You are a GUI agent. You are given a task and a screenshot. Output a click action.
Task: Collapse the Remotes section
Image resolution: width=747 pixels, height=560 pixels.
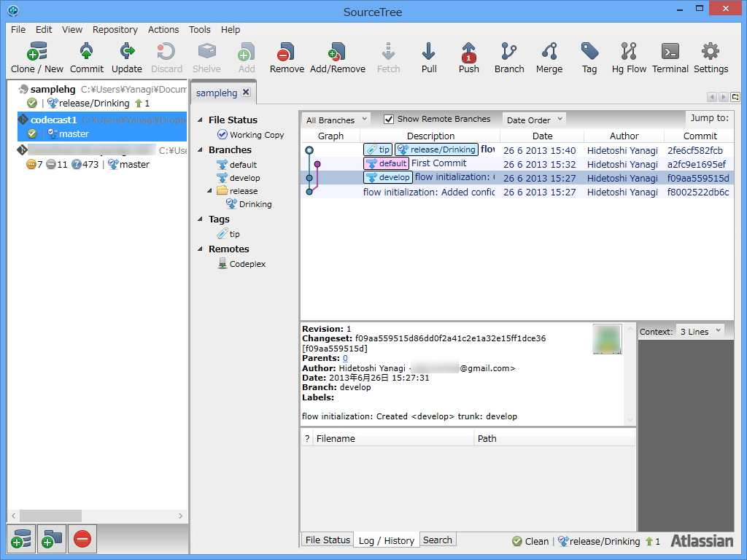201,249
